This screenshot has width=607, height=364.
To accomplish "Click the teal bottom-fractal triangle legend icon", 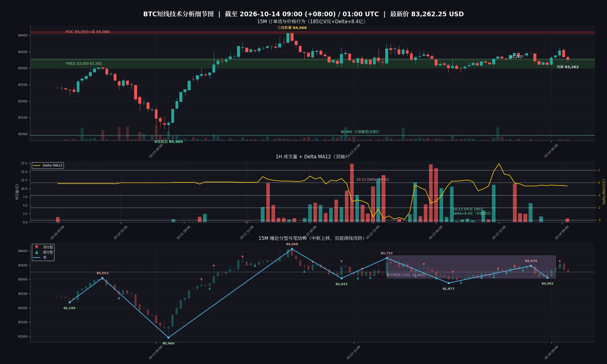I will pyautogui.click(x=37, y=252).
